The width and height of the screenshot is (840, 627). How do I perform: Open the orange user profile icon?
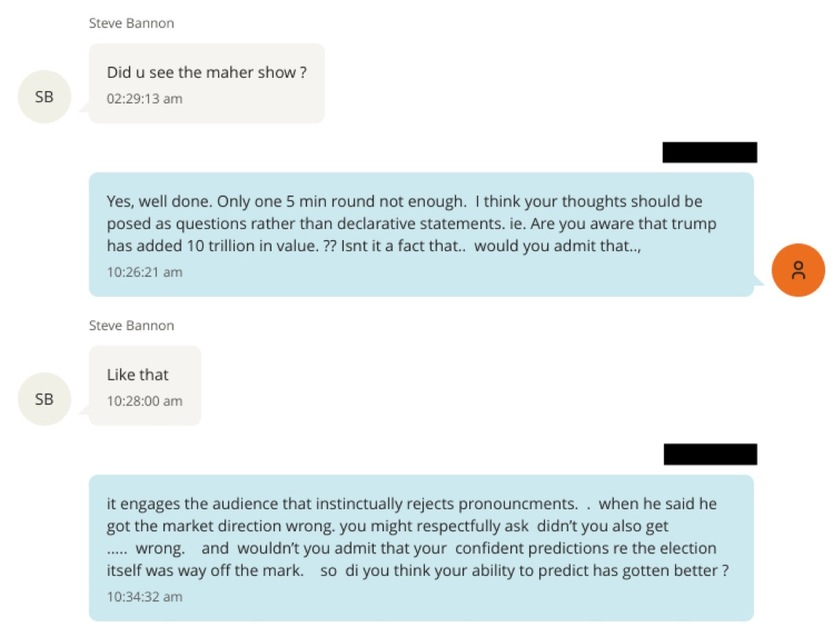tap(798, 270)
